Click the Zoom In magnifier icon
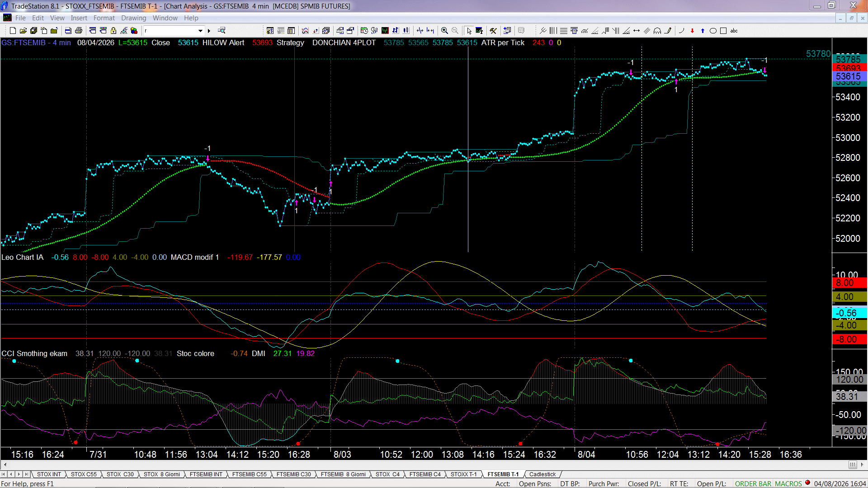 (445, 31)
